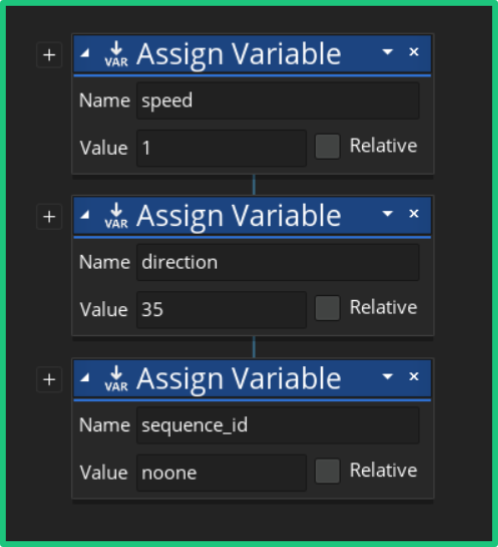
Task: Toggle Relative checkbox for direction variable
Action: [327, 308]
